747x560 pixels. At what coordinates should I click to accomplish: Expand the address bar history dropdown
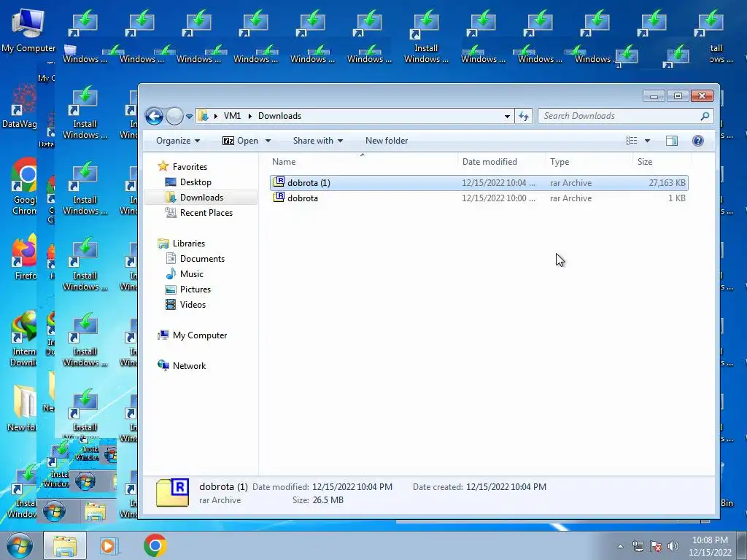click(x=507, y=116)
